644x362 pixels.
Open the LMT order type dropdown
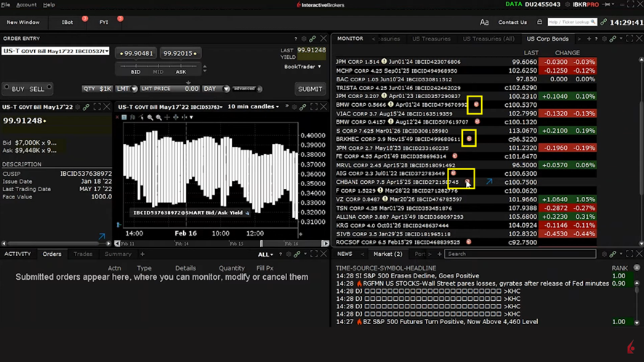(126, 89)
